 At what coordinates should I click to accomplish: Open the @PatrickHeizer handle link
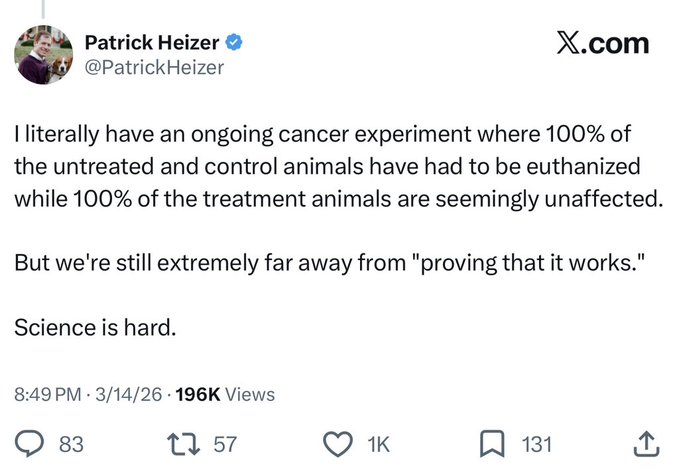point(153,68)
